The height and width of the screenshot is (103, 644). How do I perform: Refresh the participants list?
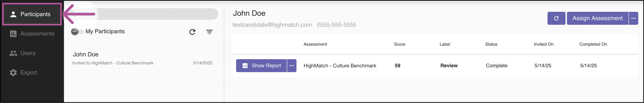click(192, 32)
